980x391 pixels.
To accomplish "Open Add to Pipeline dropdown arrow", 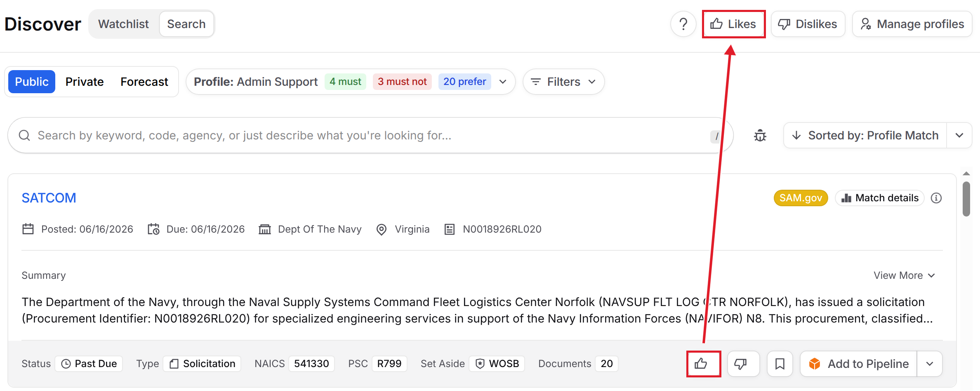I will tap(930, 363).
